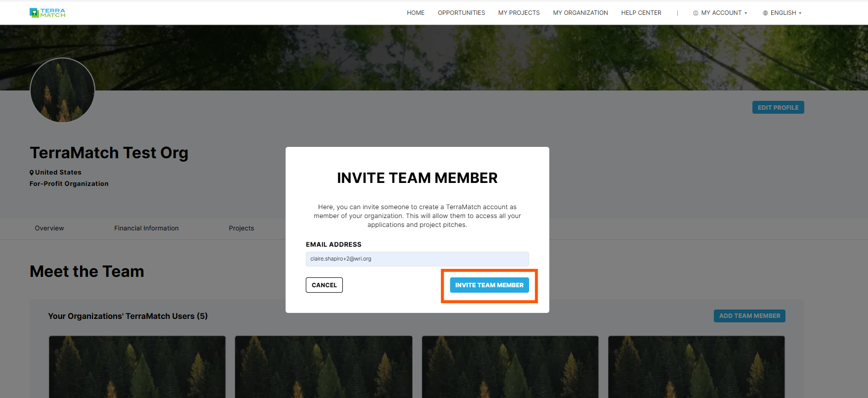Visit the Help Center
The image size is (868, 398).
(641, 13)
